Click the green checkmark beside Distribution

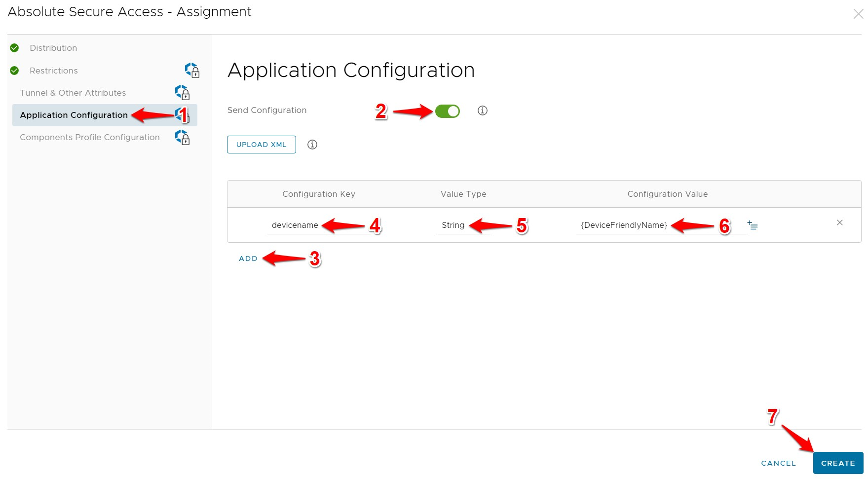tap(14, 48)
